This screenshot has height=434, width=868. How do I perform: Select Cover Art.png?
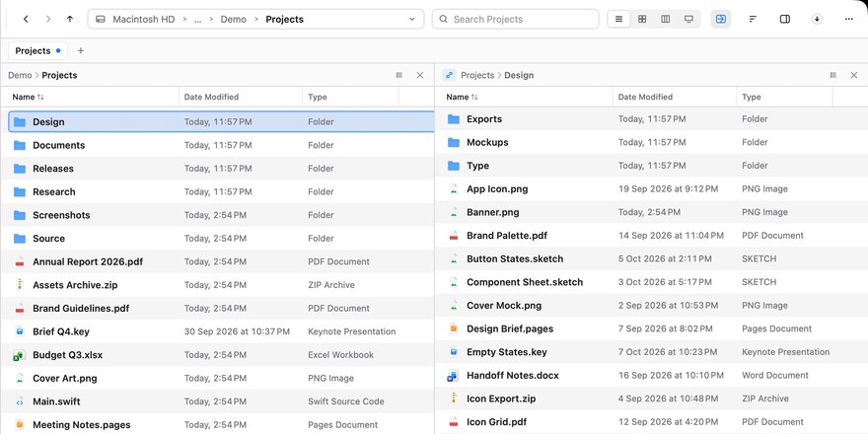217,378
